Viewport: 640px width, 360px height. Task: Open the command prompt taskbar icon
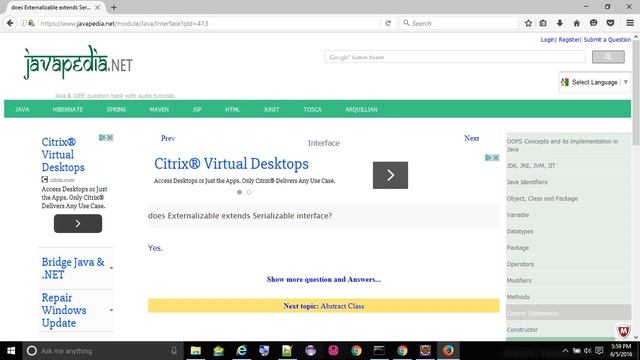click(x=379, y=351)
